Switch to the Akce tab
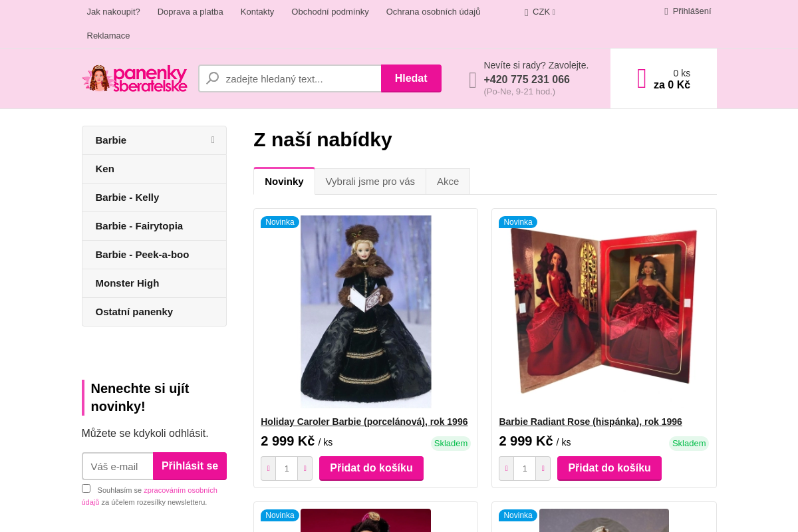 [x=448, y=181]
